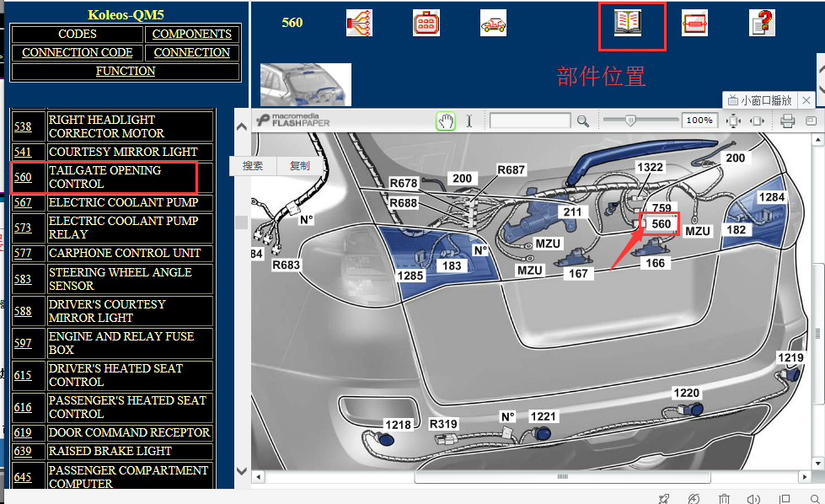825x504 pixels.
Task: Open the CONNECTION link
Action: click(x=191, y=52)
